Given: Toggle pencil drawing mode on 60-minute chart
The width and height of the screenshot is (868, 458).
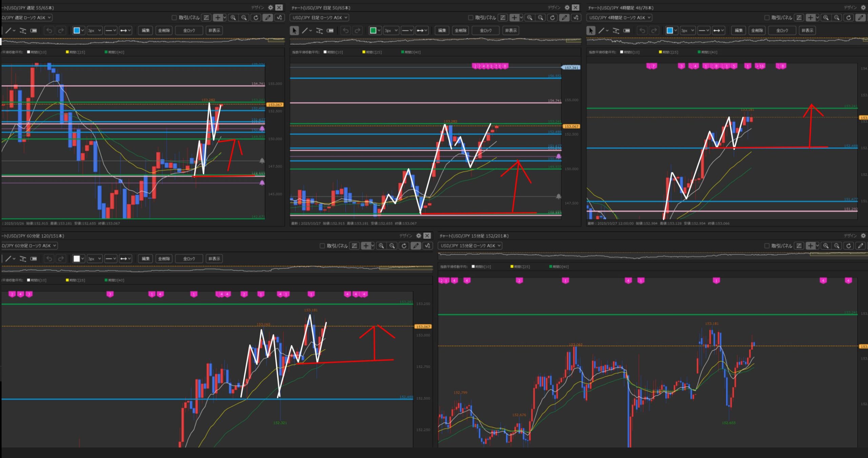Looking at the screenshot, I should 416,246.
